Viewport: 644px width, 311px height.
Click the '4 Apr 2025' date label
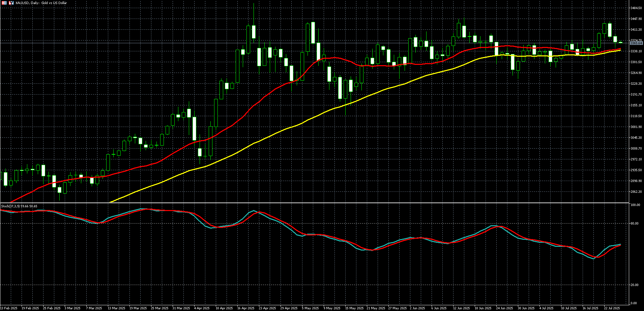(202, 308)
